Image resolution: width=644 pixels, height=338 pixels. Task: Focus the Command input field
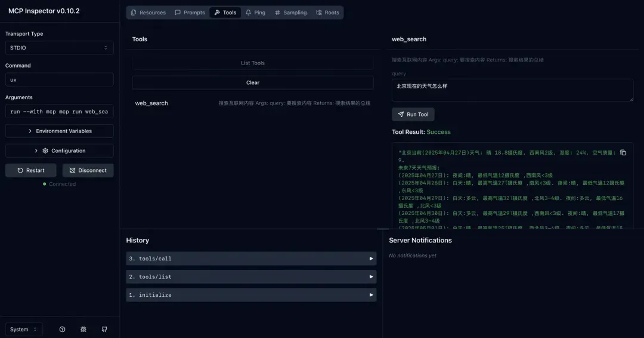[59, 80]
